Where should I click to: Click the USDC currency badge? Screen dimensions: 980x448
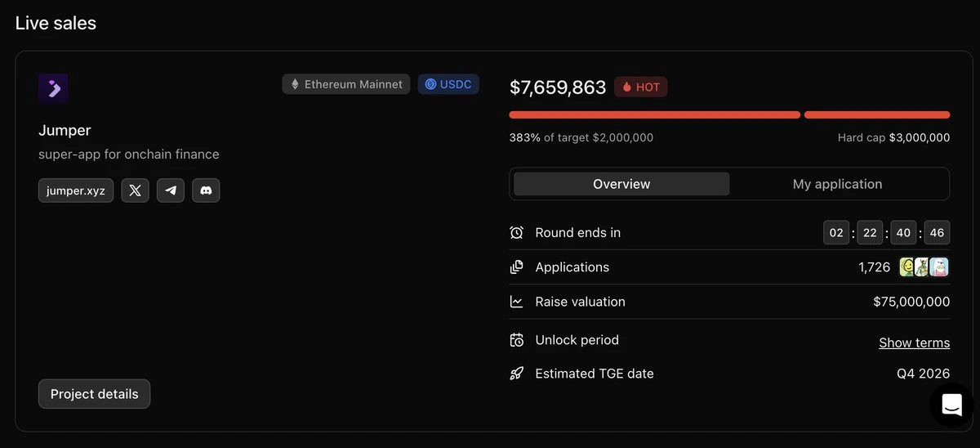(x=448, y=84)
